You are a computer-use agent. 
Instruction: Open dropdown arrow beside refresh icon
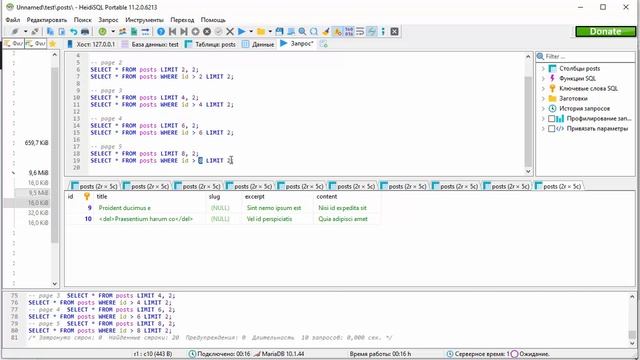point(113,31)
